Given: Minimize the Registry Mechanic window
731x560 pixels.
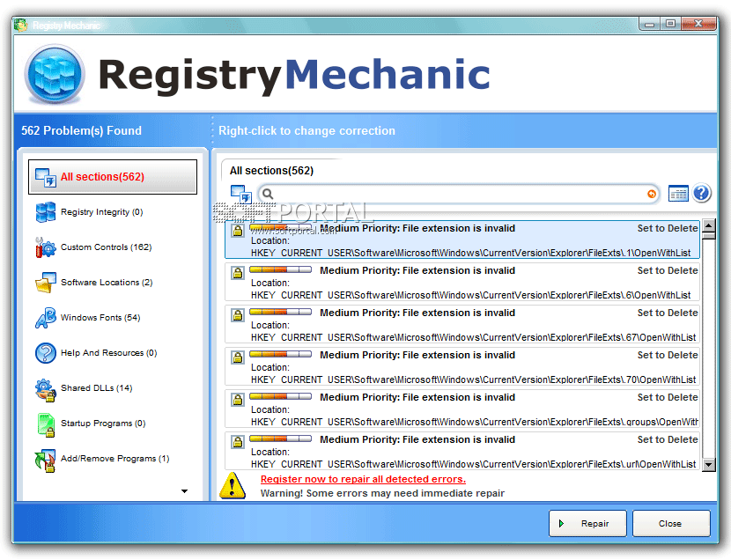Looking at the screenshot, I should pos(649,23).
